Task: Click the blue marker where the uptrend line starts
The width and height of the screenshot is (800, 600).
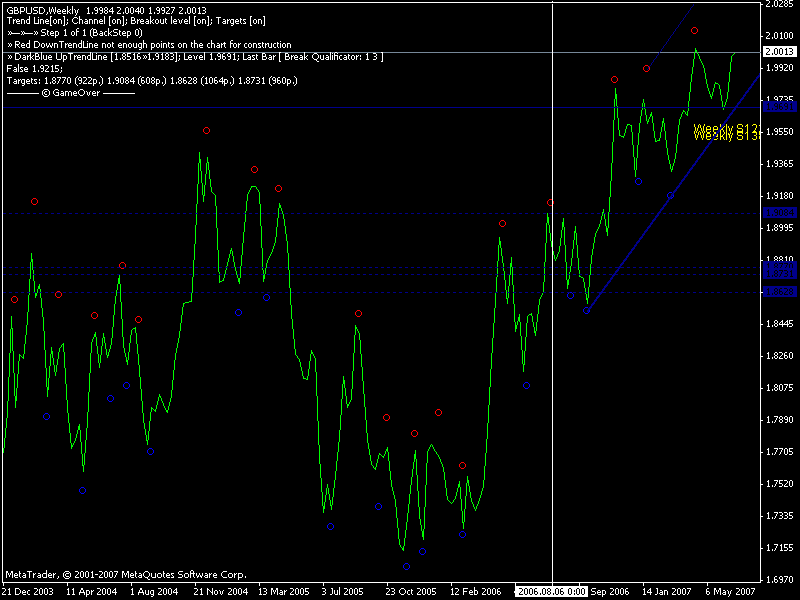Action: coord(587,311)
